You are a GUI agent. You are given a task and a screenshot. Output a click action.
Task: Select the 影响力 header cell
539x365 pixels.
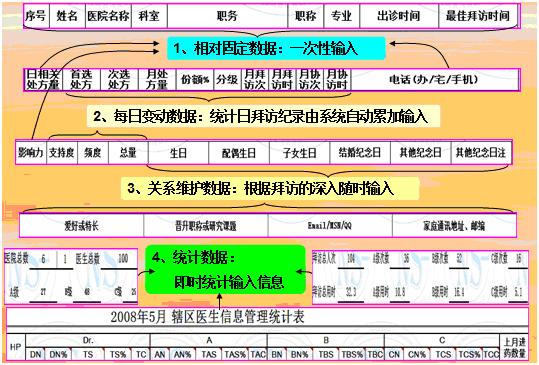tap(31, 152)
